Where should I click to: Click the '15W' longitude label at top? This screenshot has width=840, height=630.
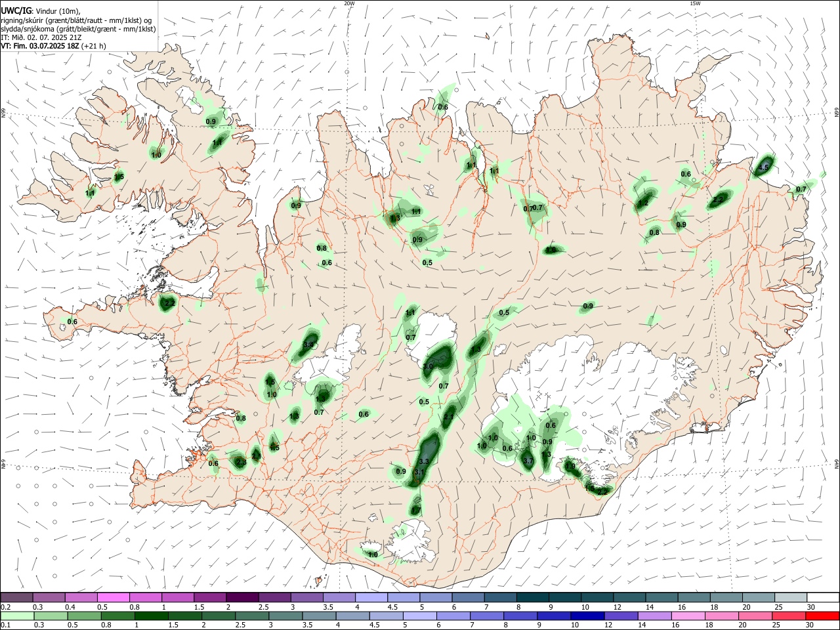(x=695, y=3)
